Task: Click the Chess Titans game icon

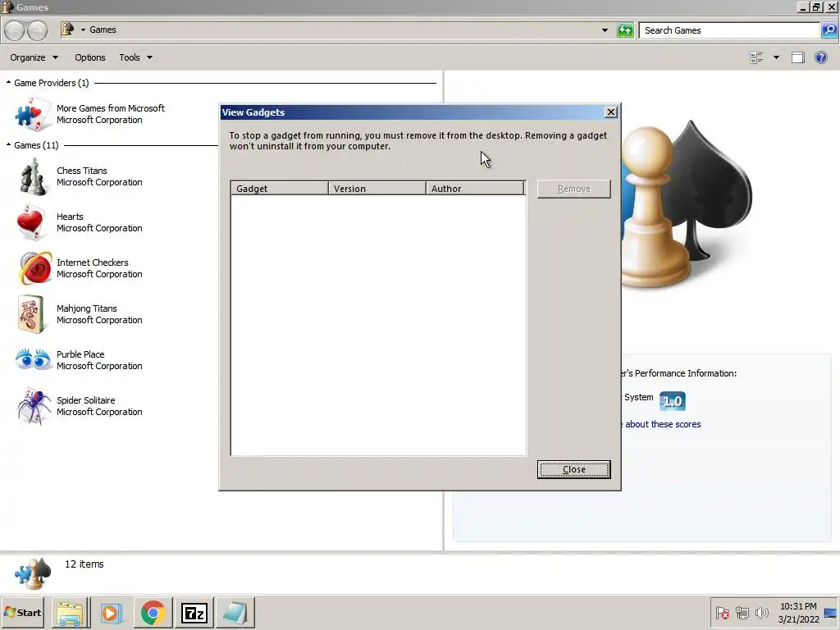Action: click(x=33, y=176)
